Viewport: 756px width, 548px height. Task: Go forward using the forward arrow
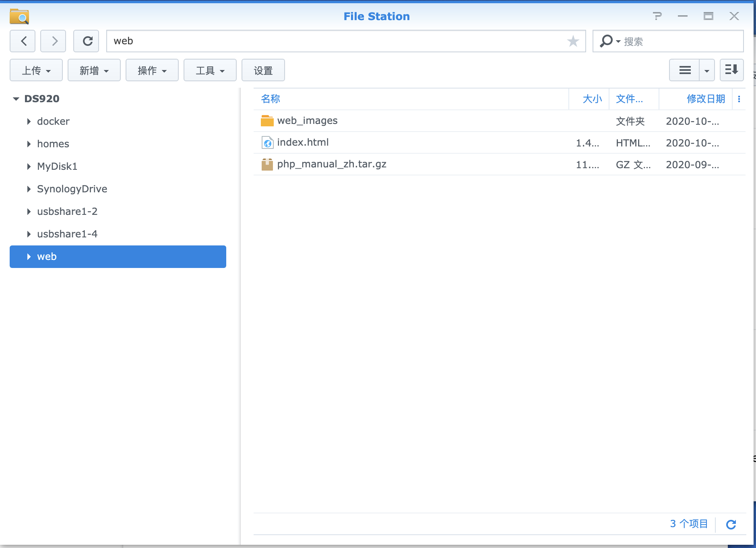[x=53, y=41]
